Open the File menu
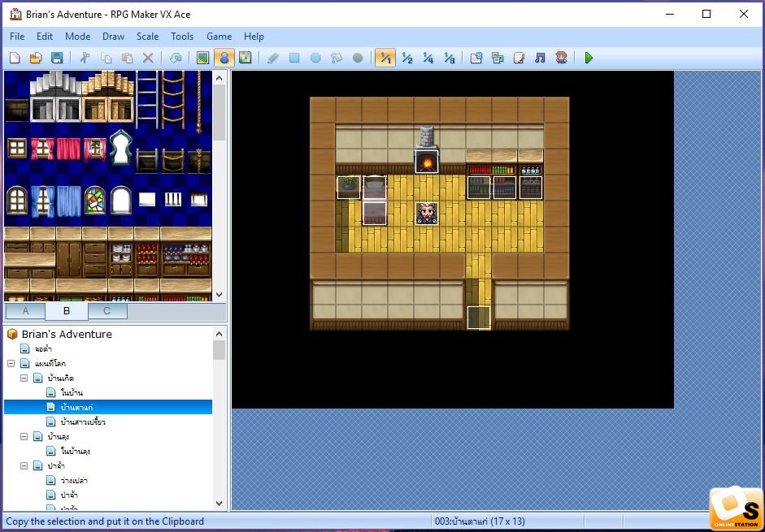Screen dimensions: 765x532 coord(17,37)
